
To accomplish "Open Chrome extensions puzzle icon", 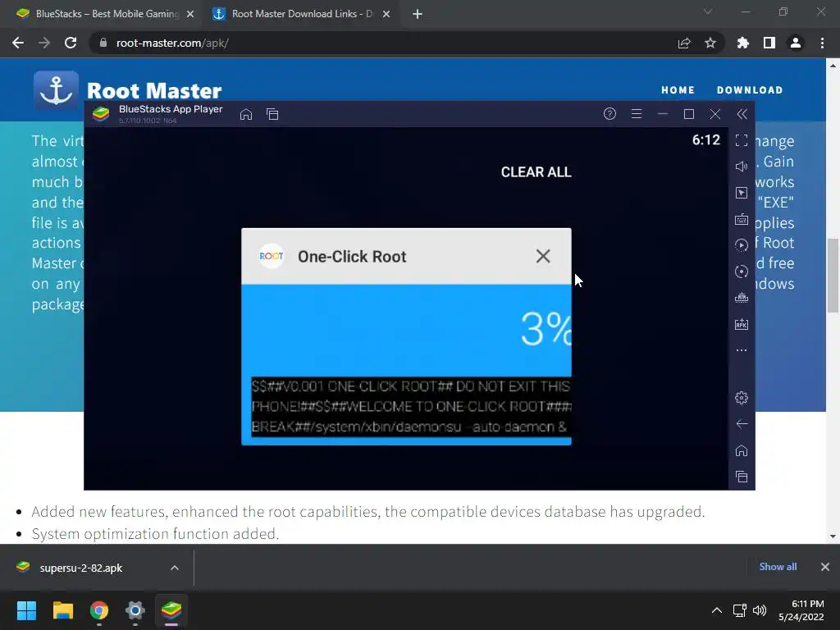I will pos(742,43).
